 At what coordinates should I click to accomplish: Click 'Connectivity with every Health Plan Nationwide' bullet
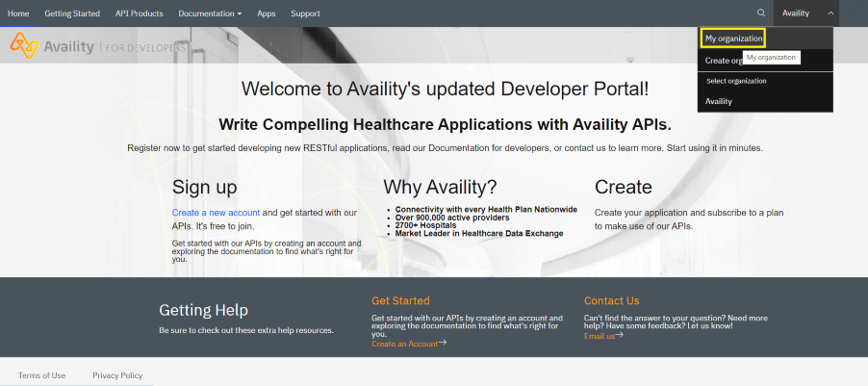tap(487, 209)
